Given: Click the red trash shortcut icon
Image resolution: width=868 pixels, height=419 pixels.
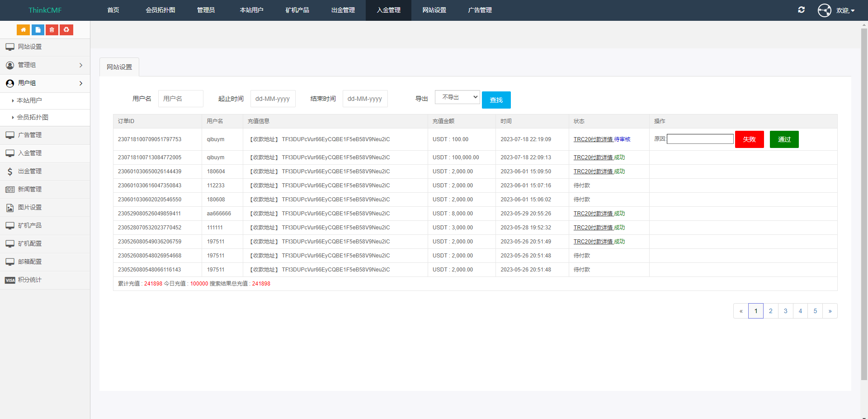Looking at the screenshot, I should (52, 30).
